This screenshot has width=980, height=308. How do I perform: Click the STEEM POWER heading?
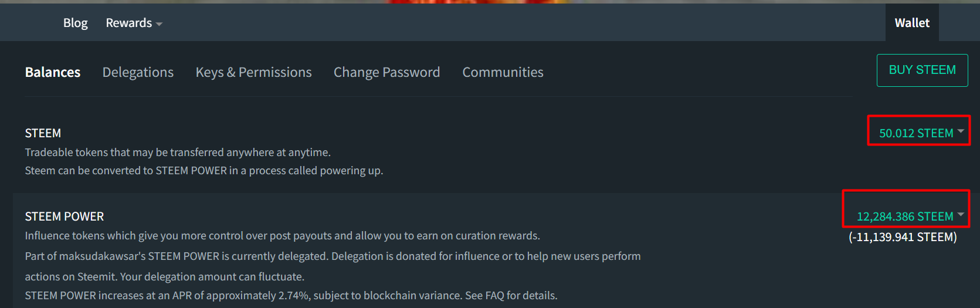point(65,216)
